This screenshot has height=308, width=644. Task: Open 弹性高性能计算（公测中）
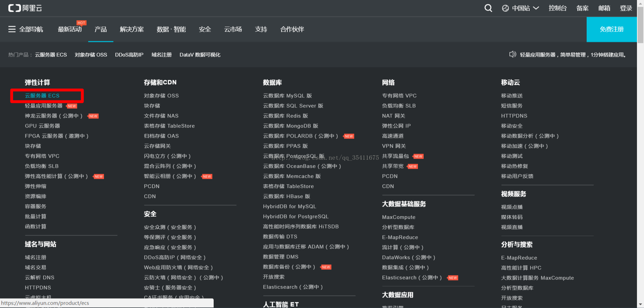point(56,176)
